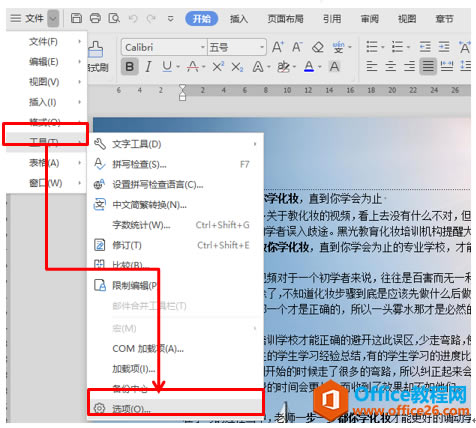Expand the 文件 dropdown arrow

click(x=53, y=18)
